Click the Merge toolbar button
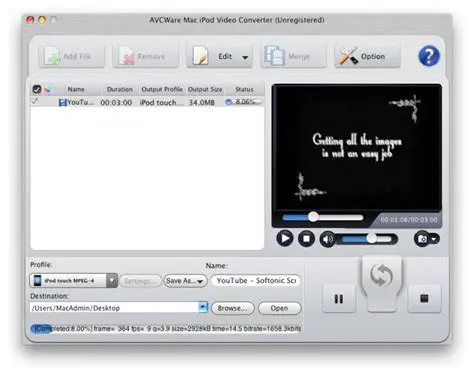Viewport: 474px width, 375px height. [293, 56]
